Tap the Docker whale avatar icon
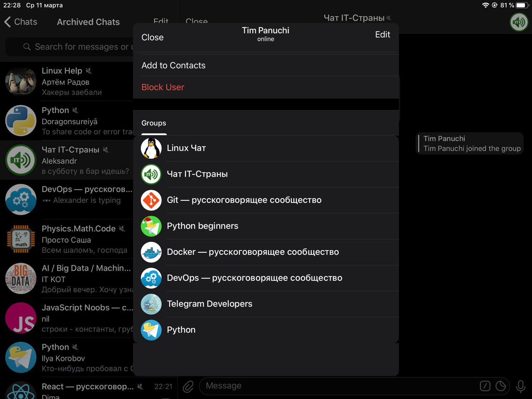 pyautogui.click(x=151, y=252)
